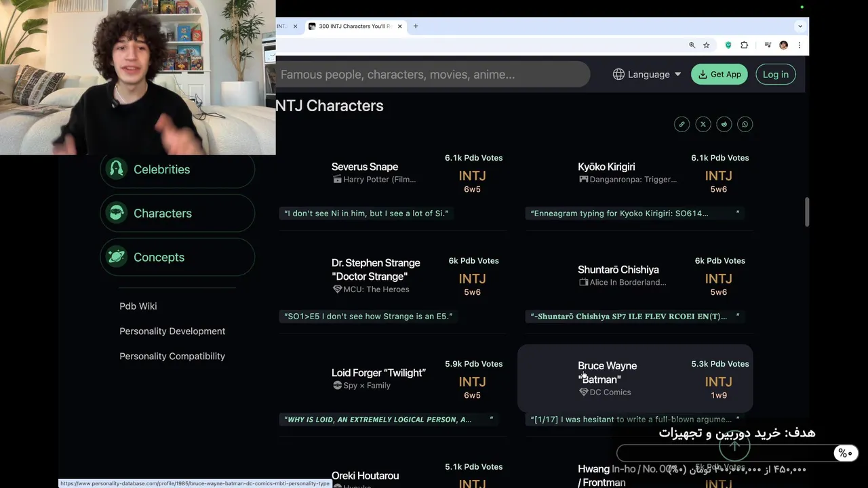Open Severus Snape's profile
868x488 pixels.
pyautogui.click(x=365, y=167)
